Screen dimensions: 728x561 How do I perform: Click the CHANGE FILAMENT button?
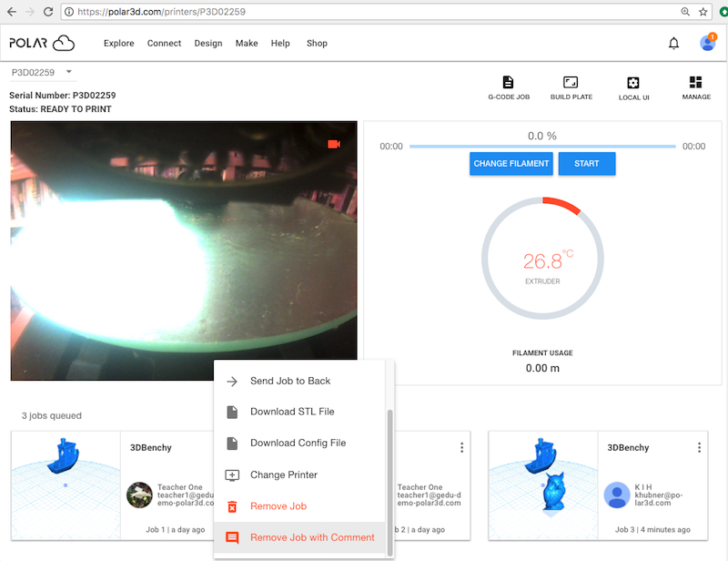click(511, 164)
